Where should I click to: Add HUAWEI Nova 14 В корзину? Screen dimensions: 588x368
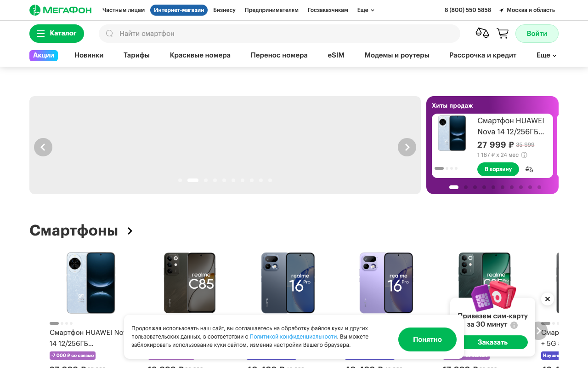pos(498,169)
